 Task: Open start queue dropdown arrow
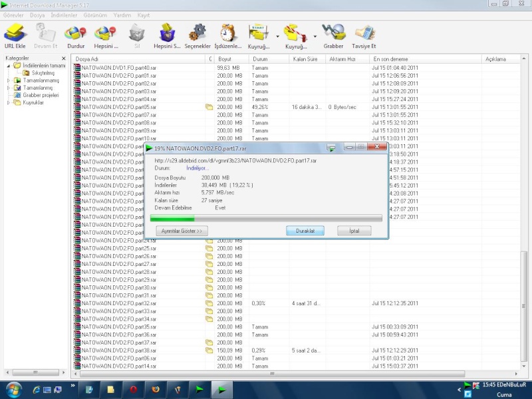[277, 36]
